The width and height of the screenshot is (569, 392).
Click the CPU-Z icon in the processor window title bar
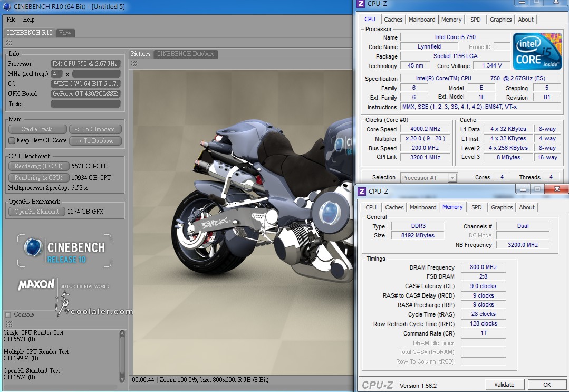coord(361,4)
